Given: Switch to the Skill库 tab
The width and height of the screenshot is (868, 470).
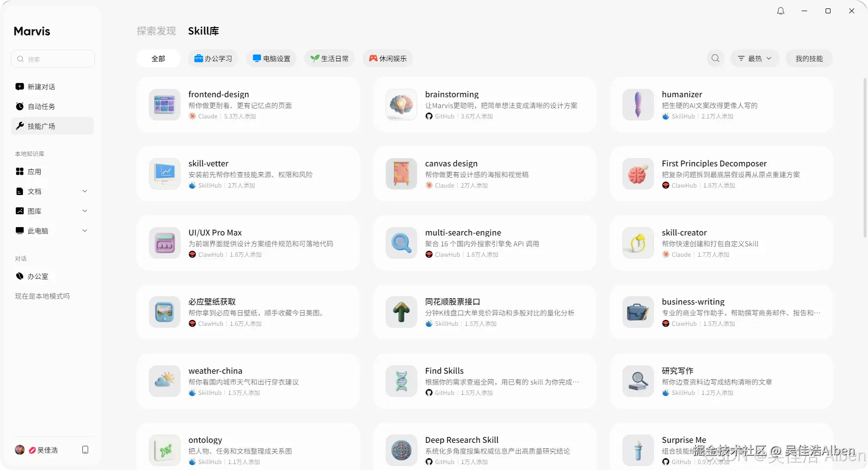Looking at the screenshot, I should [204, 31].
